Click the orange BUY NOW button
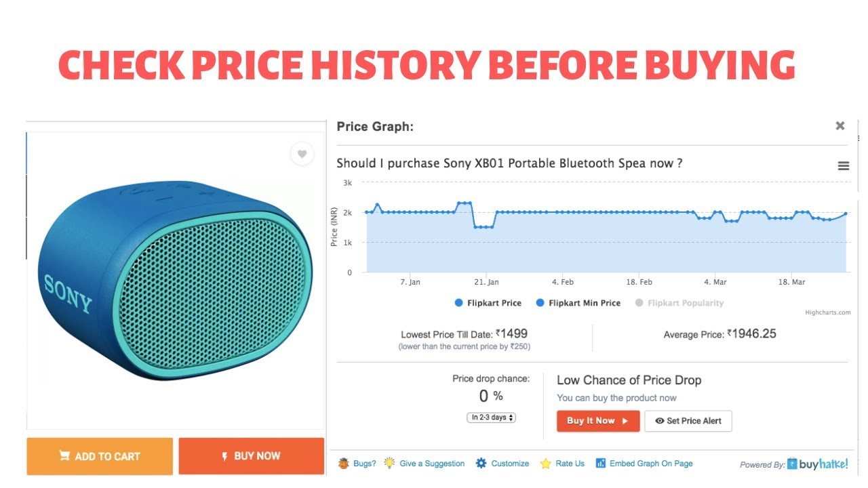The width and height of the screenshot is (868, 488). click(x=251, y=456)
